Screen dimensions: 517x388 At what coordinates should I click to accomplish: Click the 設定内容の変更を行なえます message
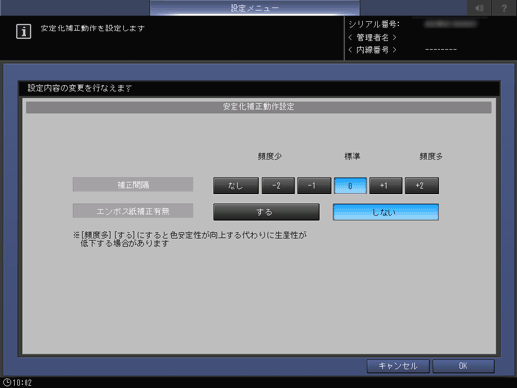(80, 88)
